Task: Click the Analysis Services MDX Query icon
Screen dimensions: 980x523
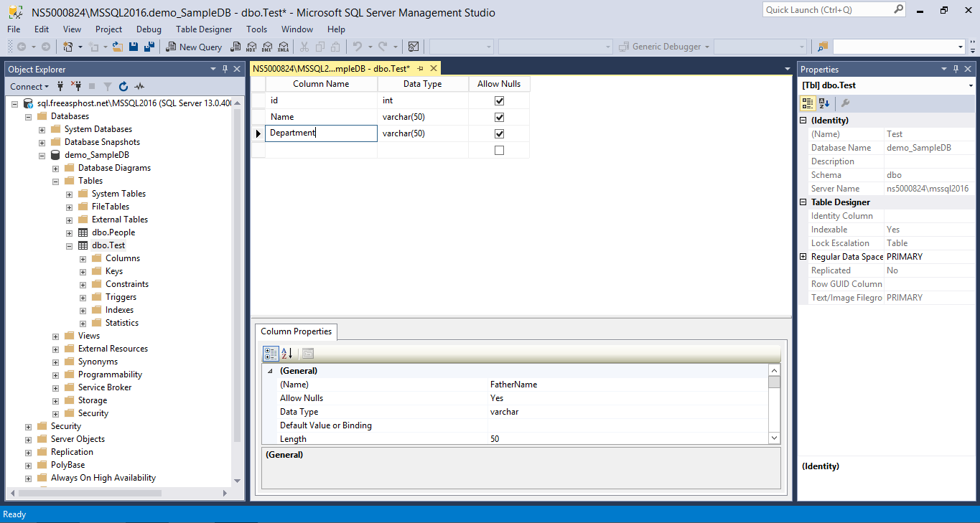Action: [x=251, y=47]
